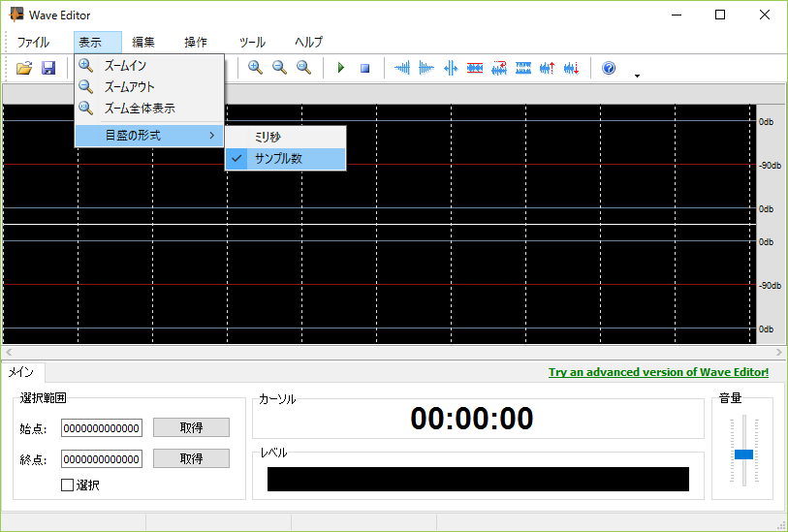Click the open file folder icon
788x532 pixels.
(24, 68)
